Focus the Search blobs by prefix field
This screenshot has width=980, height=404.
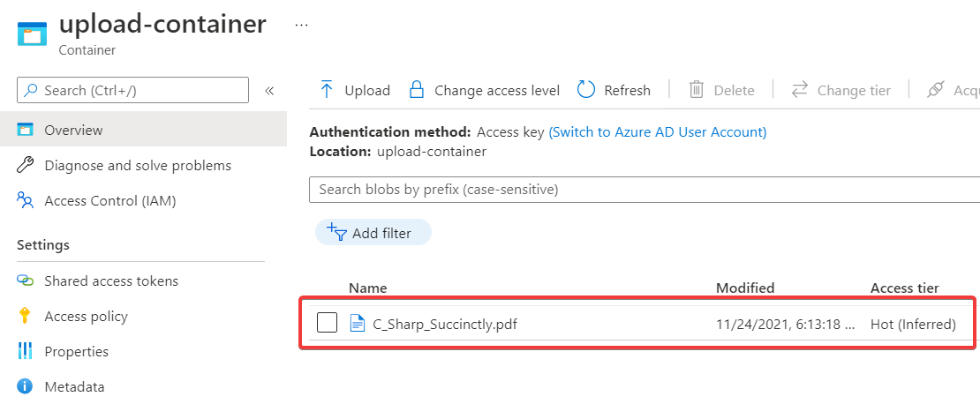(643, 189)
